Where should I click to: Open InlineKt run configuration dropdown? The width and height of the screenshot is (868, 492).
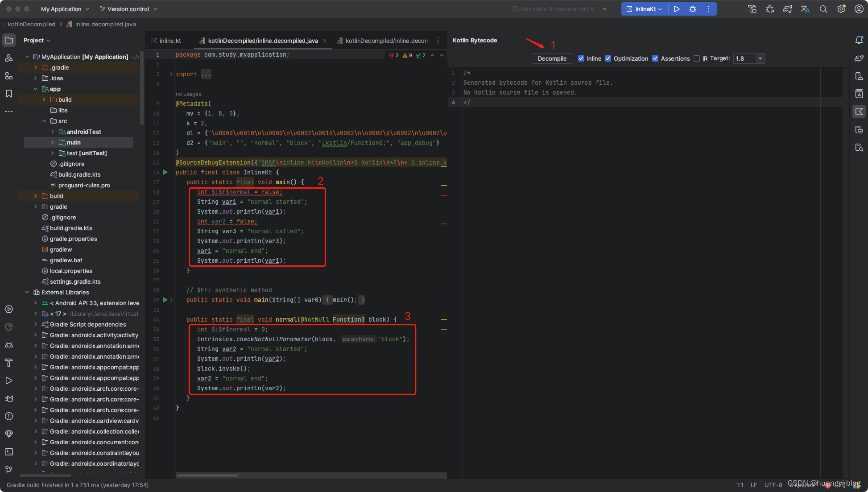[x=645, y=9]
